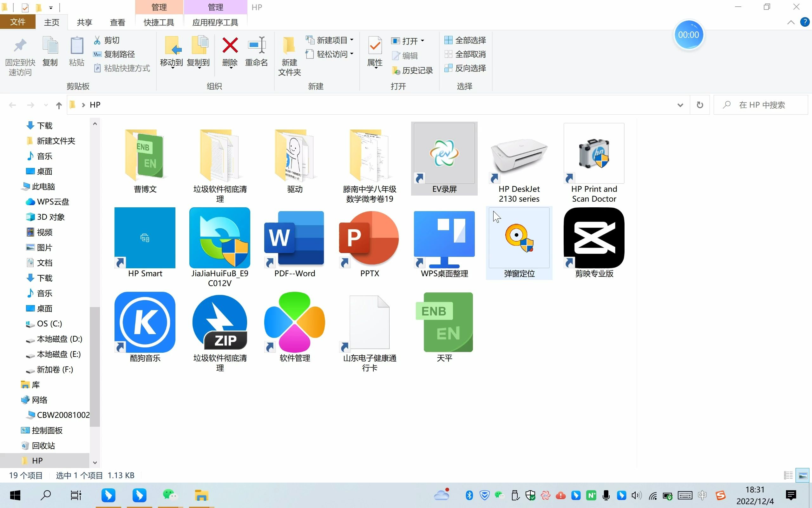Image resolution: width=812 pixels, height=508 pixels.
Task: Click the navigation pane scrollbar thumb
Action: 95,366
